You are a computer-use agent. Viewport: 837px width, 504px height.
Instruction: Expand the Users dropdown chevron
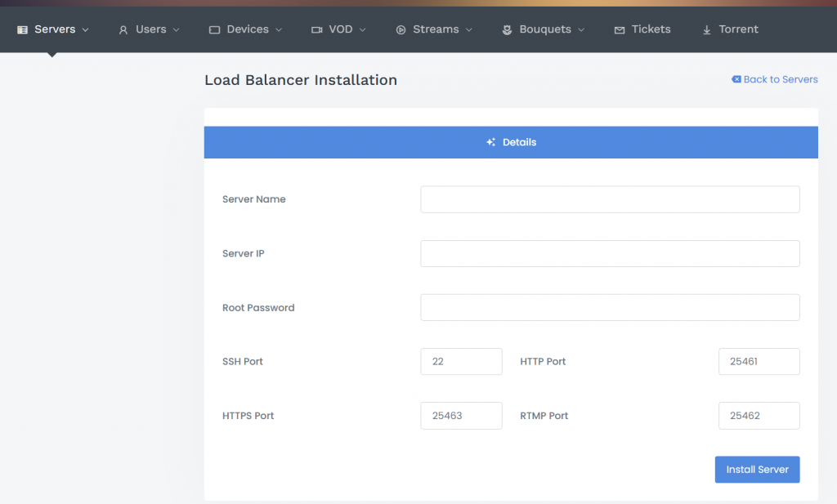[177, 29]
